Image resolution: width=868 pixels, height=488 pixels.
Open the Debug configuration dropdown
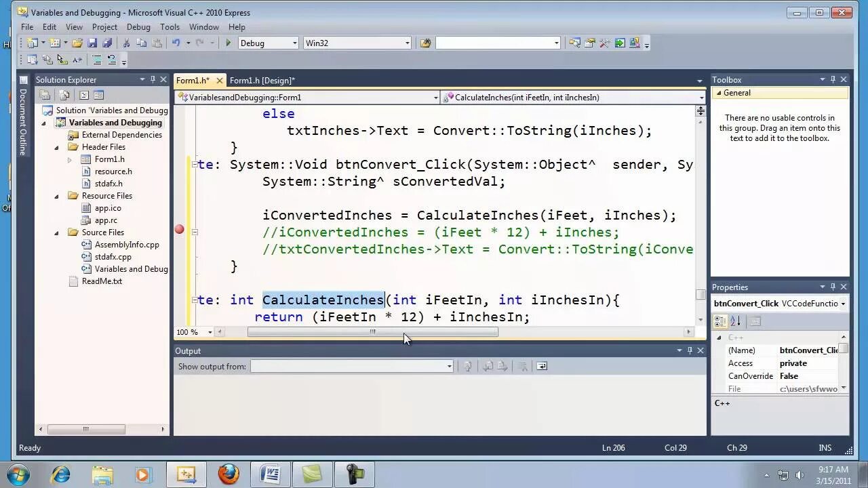pos(294,43)
